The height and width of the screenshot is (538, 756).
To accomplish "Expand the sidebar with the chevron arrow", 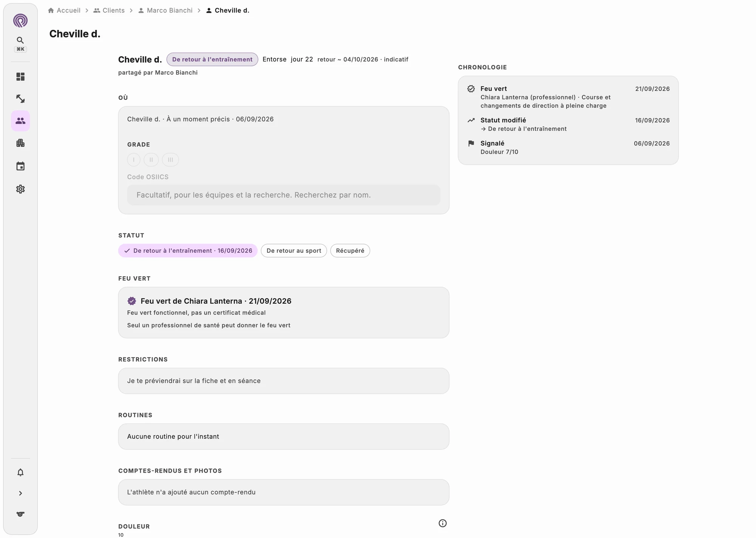I will click(20, 493).
